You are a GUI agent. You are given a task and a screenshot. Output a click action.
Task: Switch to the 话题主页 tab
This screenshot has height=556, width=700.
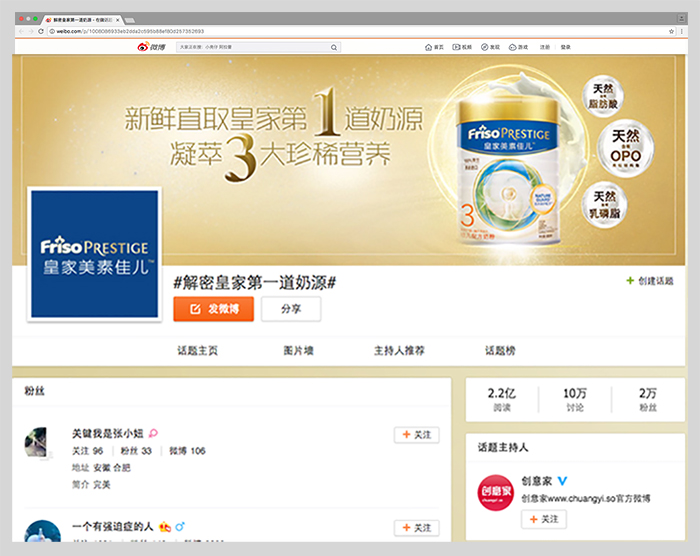[197, 351]
